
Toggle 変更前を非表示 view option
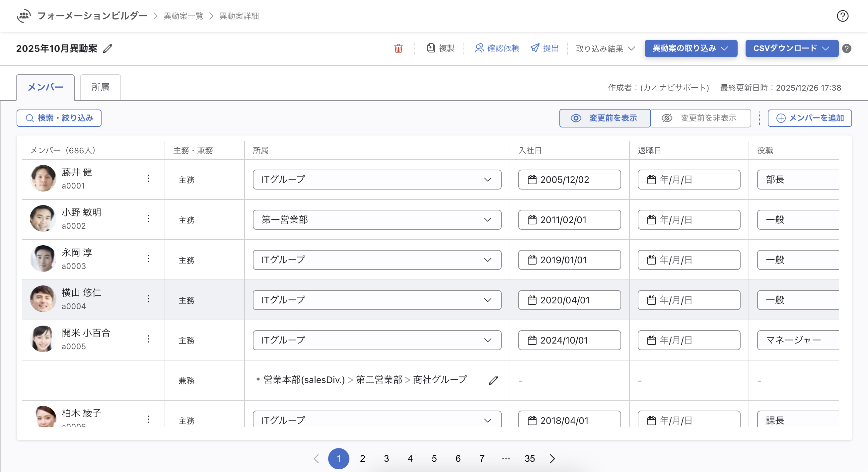tap(700, 118)
